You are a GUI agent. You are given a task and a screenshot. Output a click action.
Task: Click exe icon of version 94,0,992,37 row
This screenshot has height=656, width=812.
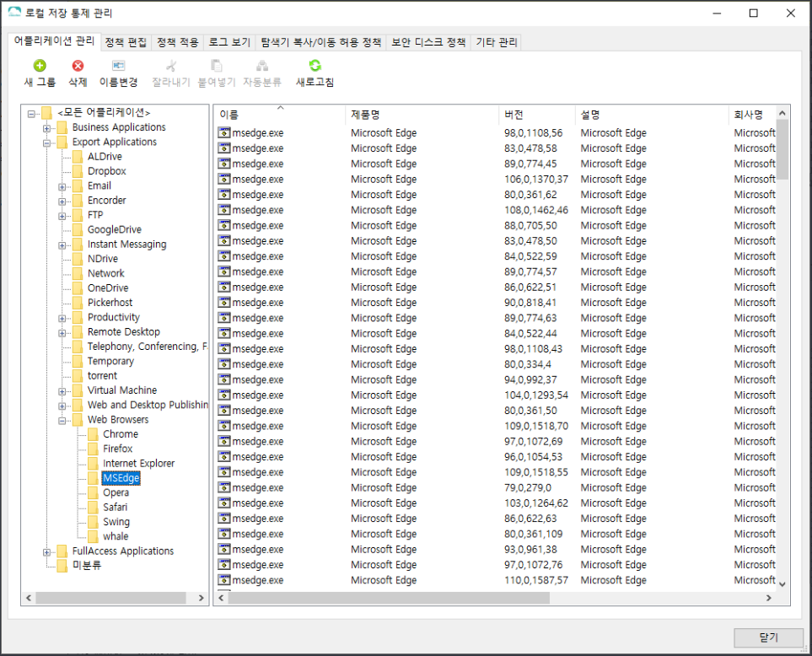(224, 379)
